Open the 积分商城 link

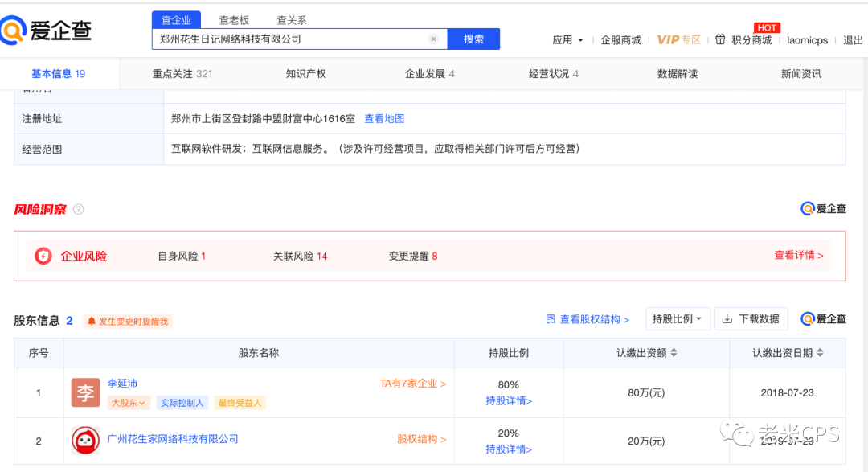[x=751, y=40]
